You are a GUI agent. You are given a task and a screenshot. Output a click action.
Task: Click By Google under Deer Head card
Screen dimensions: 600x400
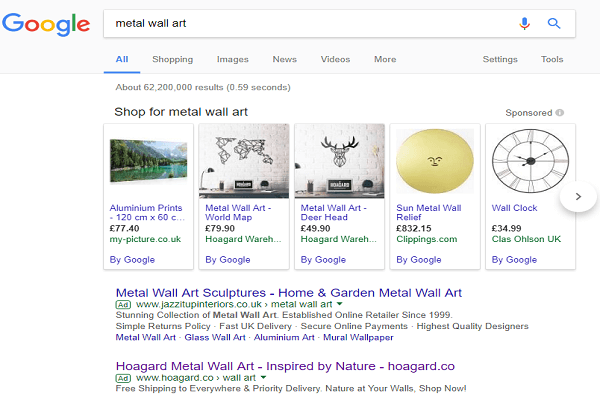tap(323, 260)
